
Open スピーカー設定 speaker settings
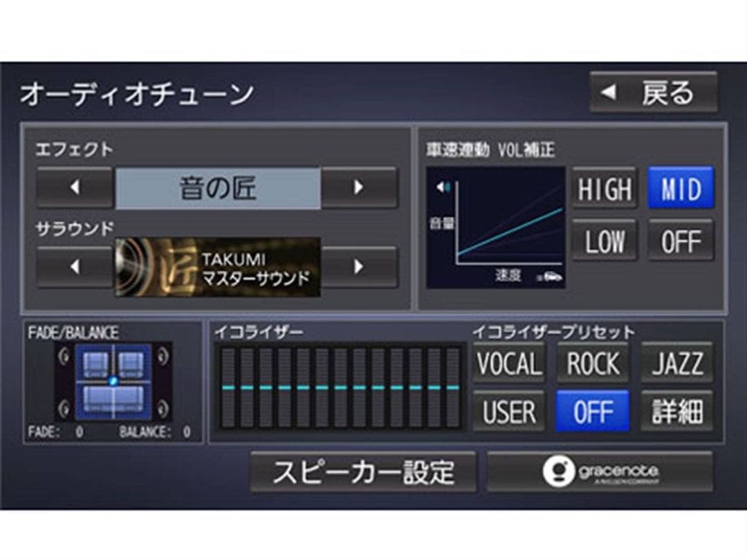click(x=363, y=472)
